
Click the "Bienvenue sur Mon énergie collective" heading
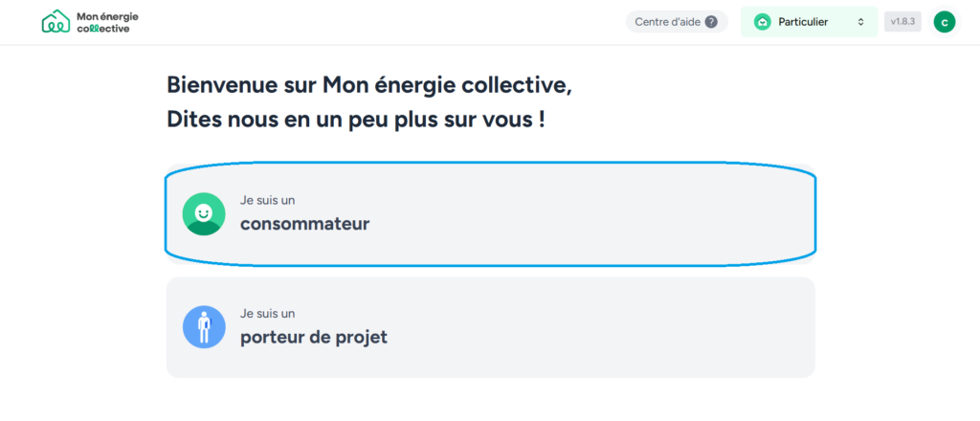[368, 85]
